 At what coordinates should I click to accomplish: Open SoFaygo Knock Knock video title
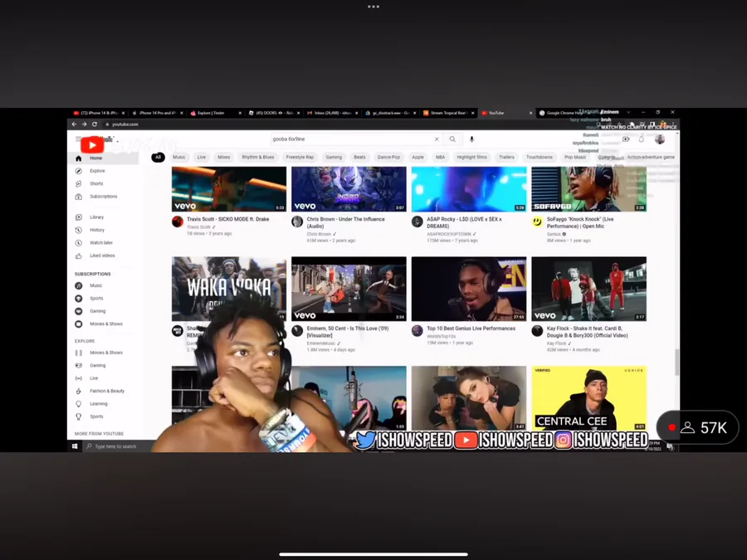click(580, 223)
